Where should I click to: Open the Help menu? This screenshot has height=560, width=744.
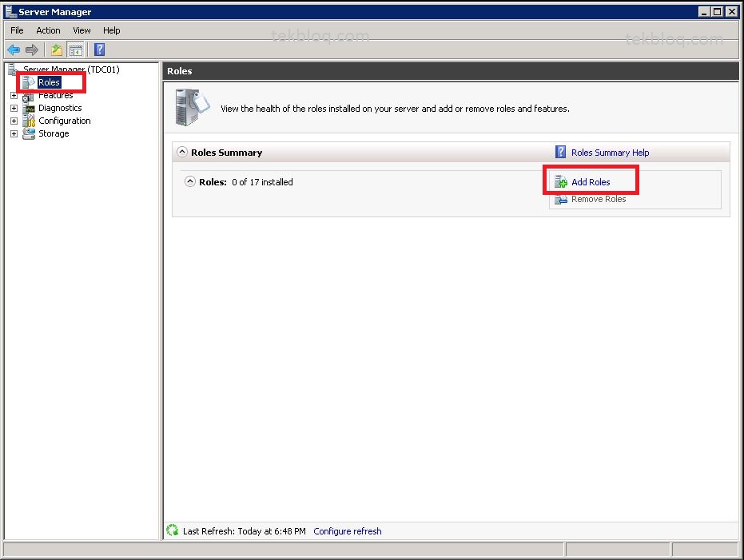coord(112,30)
